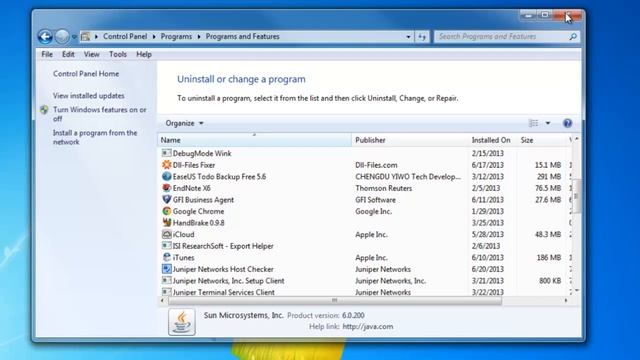This screenshot has height=360, width=640.
Task: Select the iTunes program icon
Action: click(x=166, y=258)
